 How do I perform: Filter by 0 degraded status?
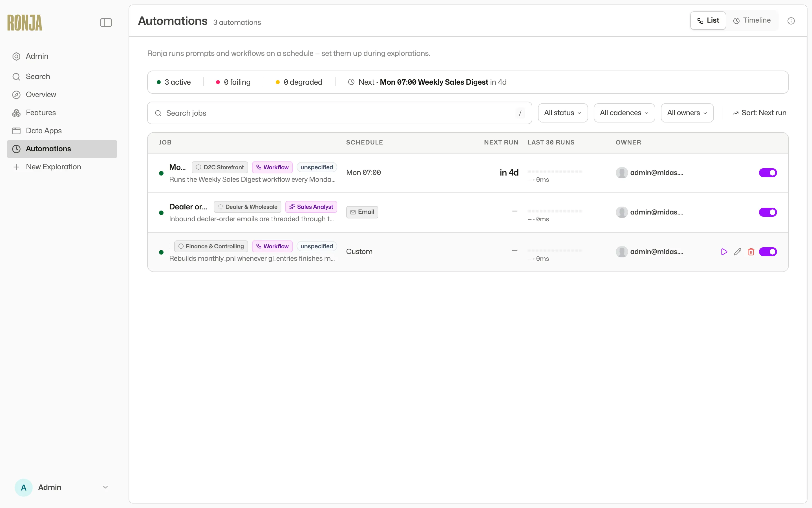point(299,82)
